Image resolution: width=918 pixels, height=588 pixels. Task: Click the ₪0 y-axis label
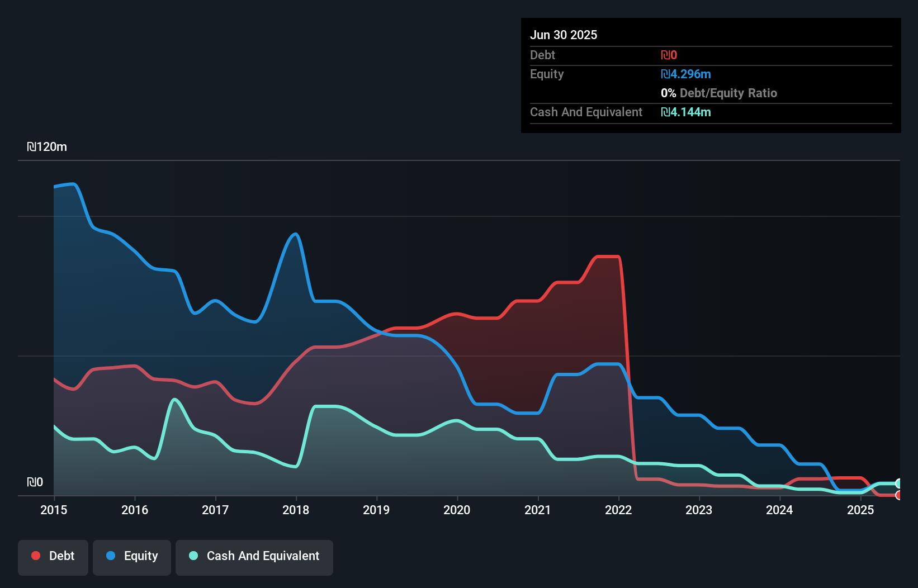click(35, 482)
